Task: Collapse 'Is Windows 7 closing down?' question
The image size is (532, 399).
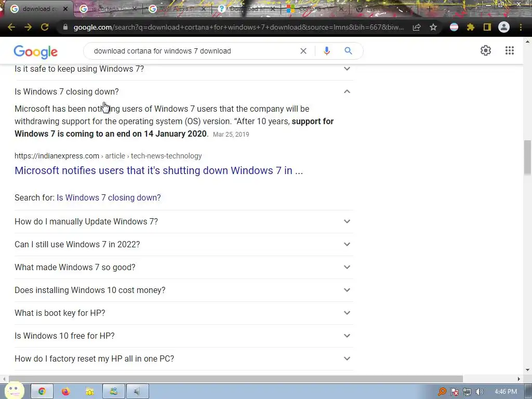Action: [183, 91]
